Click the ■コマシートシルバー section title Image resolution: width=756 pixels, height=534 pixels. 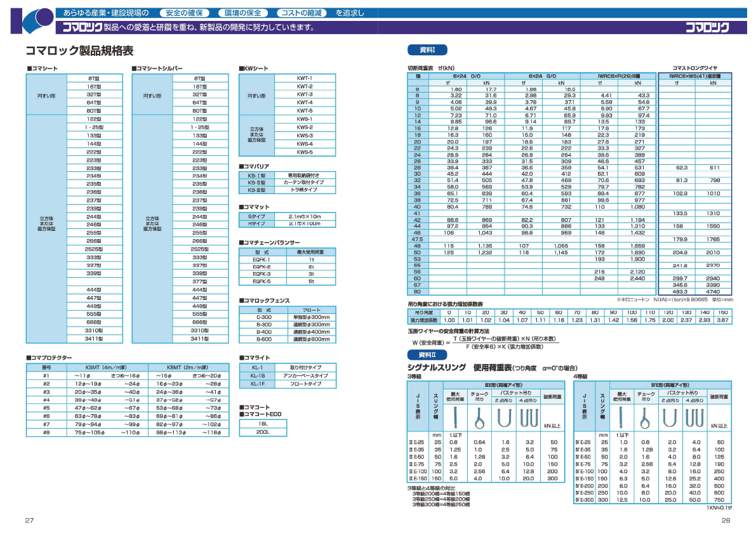tap(157, 68)
